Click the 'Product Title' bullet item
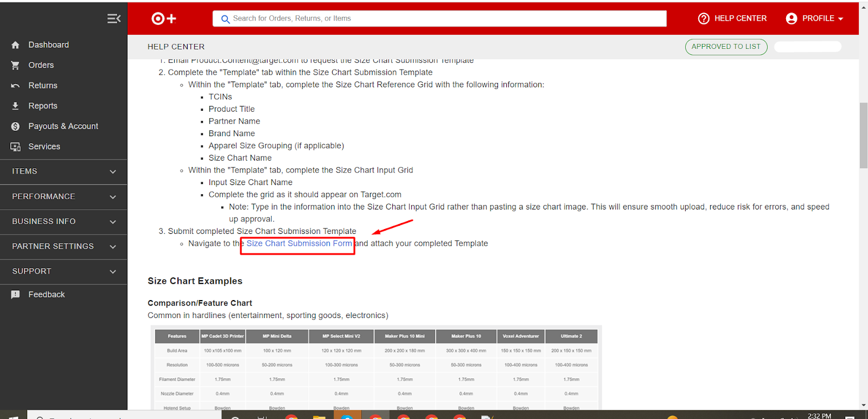This screenshot has width=868, height=419. click(x=232, y=109)
